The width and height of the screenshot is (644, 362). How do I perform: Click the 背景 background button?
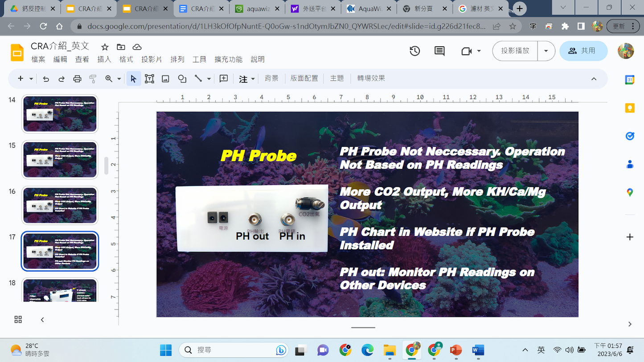pos(271,78)
